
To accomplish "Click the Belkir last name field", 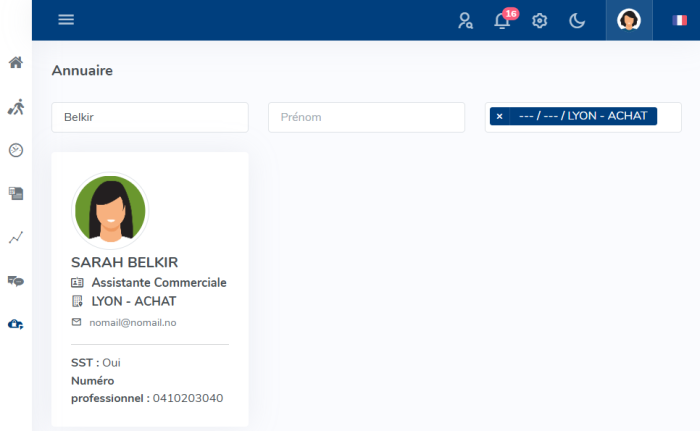I will click(150, 117).
